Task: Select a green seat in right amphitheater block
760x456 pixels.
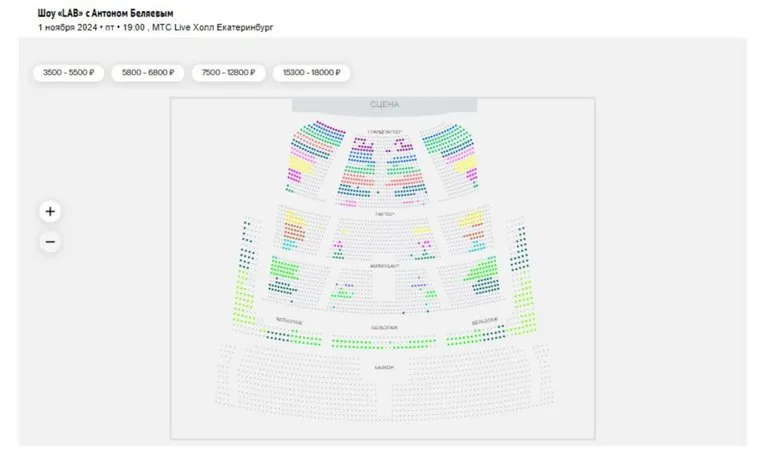Action: (x=482, y=268)
